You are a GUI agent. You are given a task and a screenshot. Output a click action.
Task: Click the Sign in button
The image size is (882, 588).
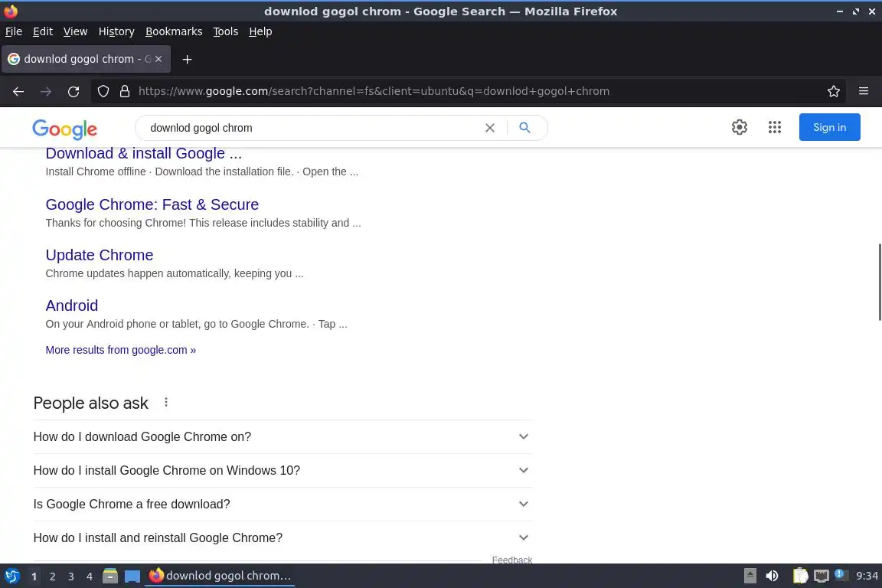pyautogui.click(x=829, y=127)
